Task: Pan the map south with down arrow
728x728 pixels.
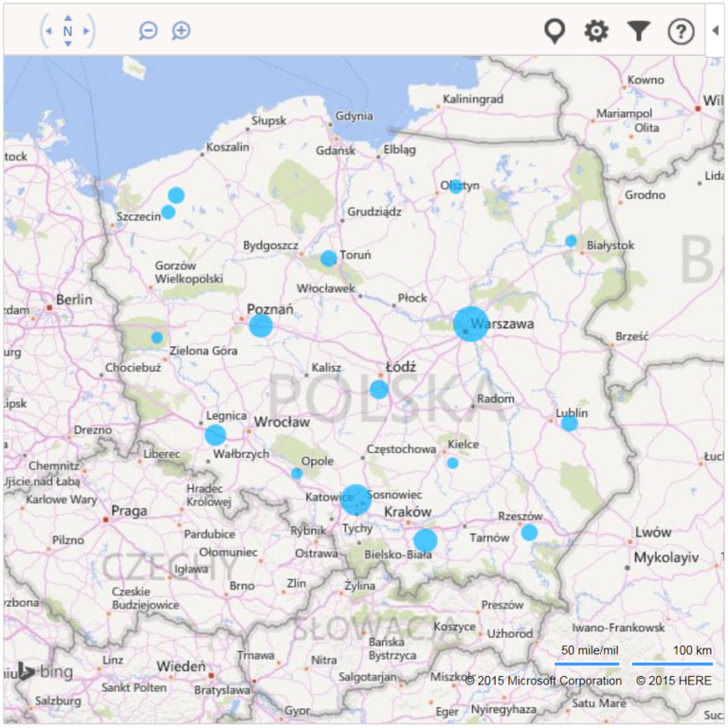Action: pyautogui.click(x=67, y=45)
